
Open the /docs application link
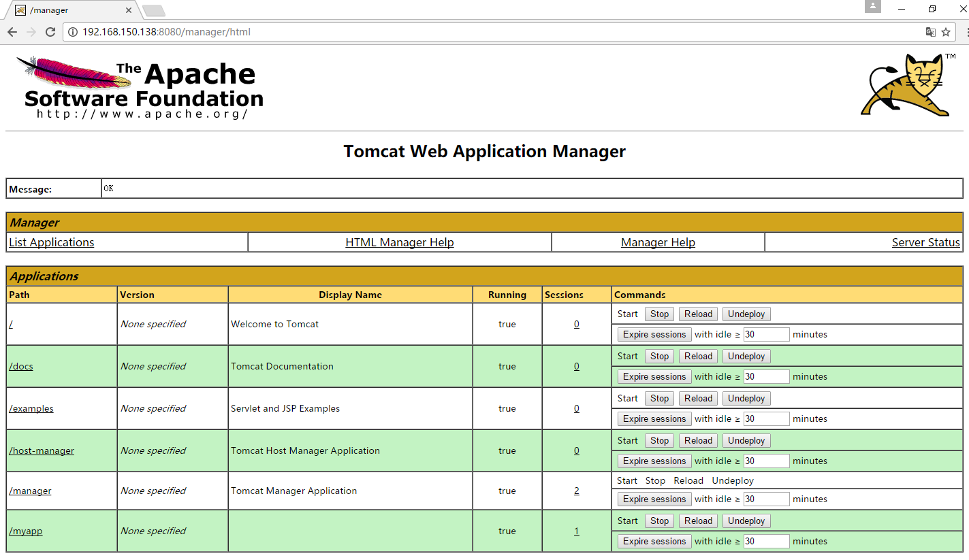tap(21, 366)
